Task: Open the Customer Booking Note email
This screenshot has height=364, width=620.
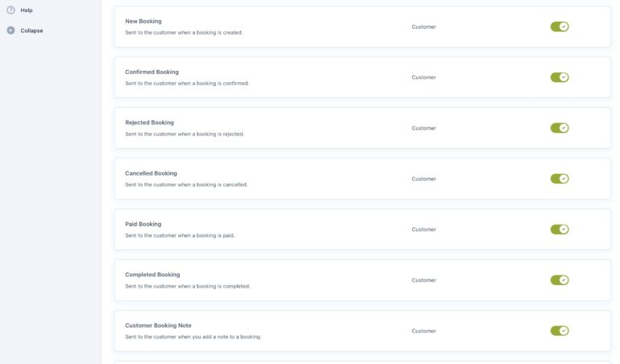Action: click(x=158, y=325)
